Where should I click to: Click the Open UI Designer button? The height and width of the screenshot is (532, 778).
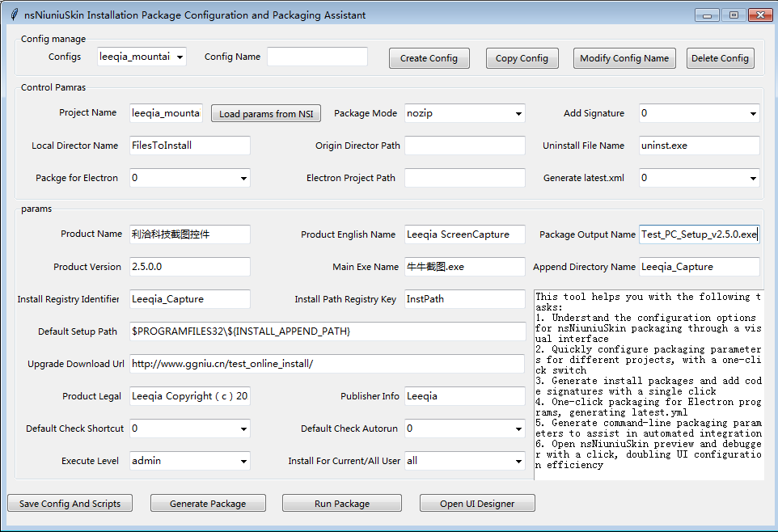coord(477,503)
